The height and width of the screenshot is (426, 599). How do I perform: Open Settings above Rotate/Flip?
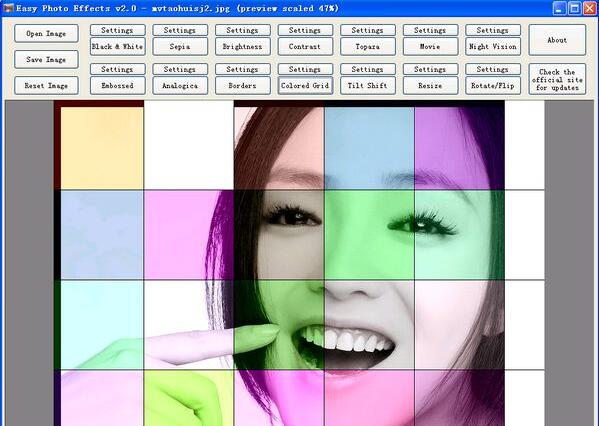(x=493, y=69)
